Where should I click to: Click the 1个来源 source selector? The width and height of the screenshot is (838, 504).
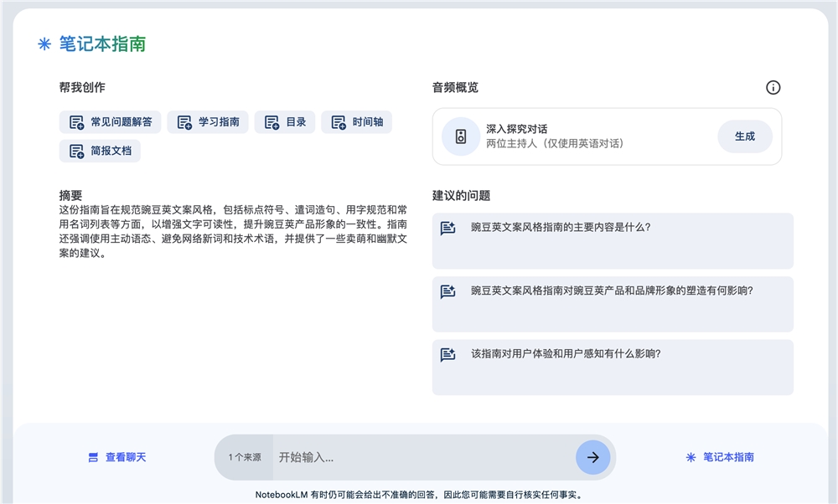244,457
